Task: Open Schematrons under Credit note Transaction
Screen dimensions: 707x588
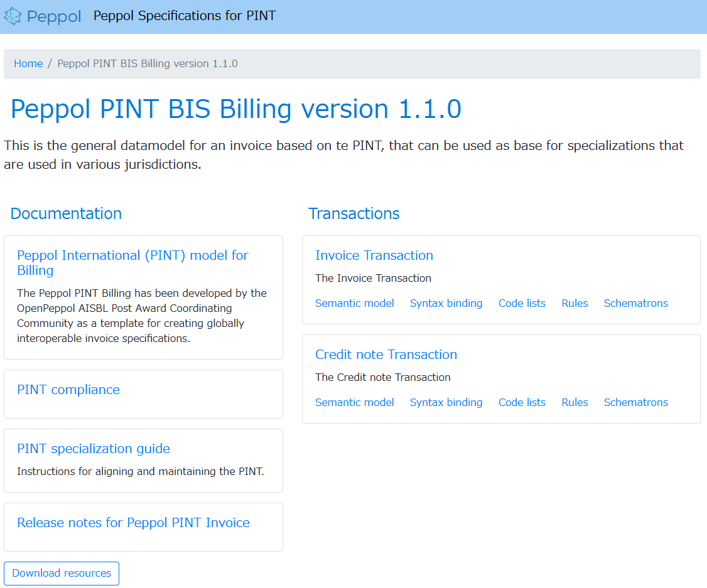Action: tap(636, 402)
